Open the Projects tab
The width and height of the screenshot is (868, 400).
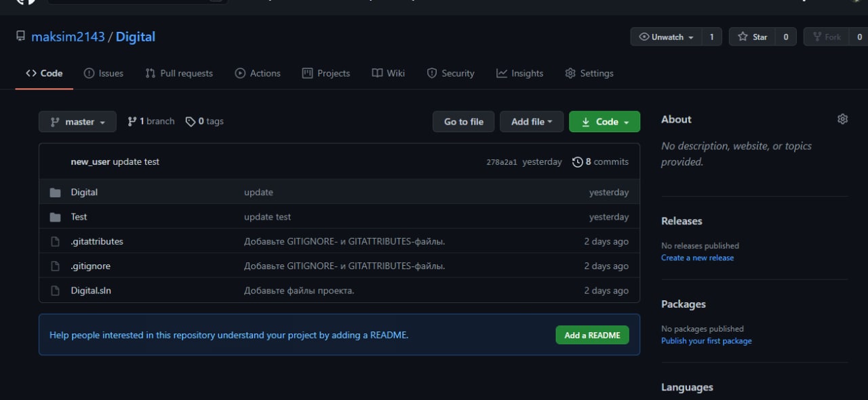coord(326,73)
